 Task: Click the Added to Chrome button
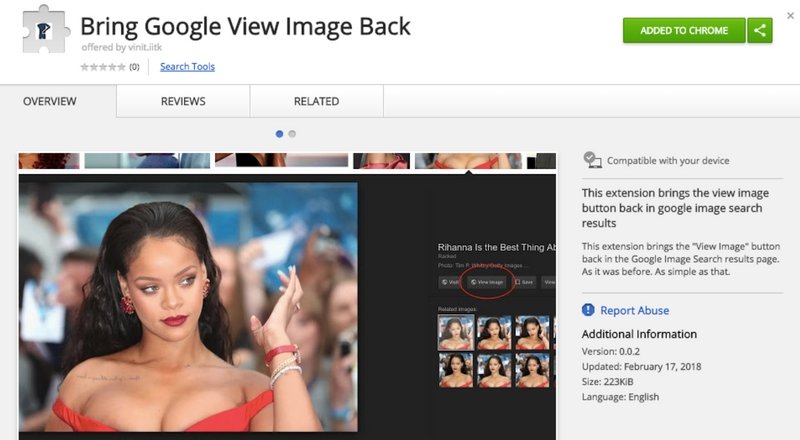(684, 31)
